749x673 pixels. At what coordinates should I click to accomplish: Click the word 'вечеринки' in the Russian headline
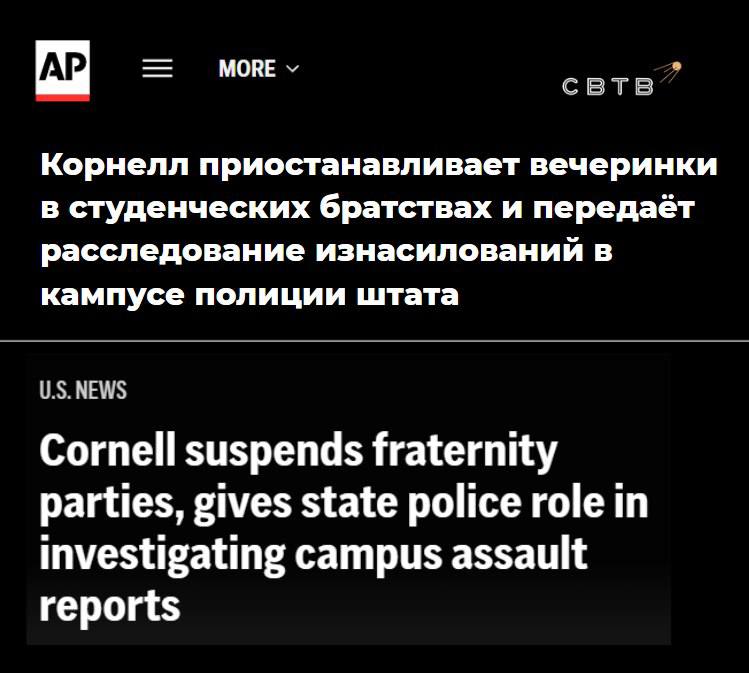coord(624,165)
